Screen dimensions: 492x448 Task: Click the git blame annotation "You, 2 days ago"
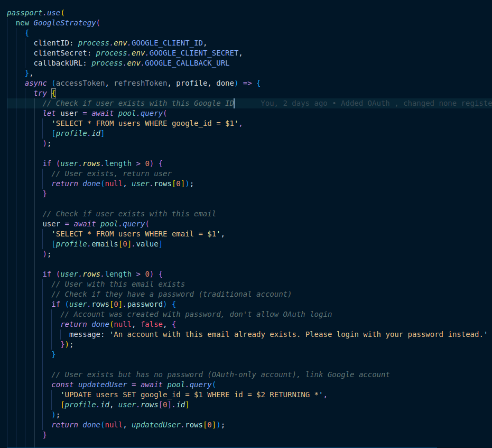(294, 103)
